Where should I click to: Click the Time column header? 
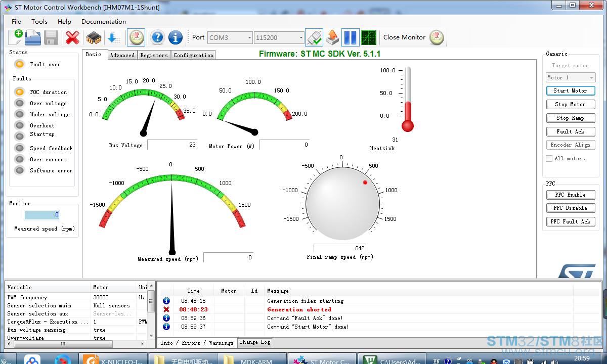click(x=194, y=291)
